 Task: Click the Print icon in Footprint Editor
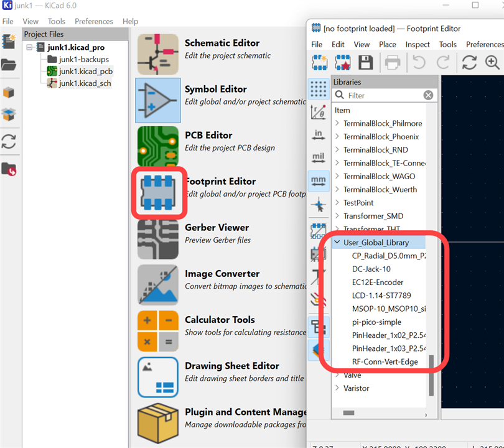point(393,62)
